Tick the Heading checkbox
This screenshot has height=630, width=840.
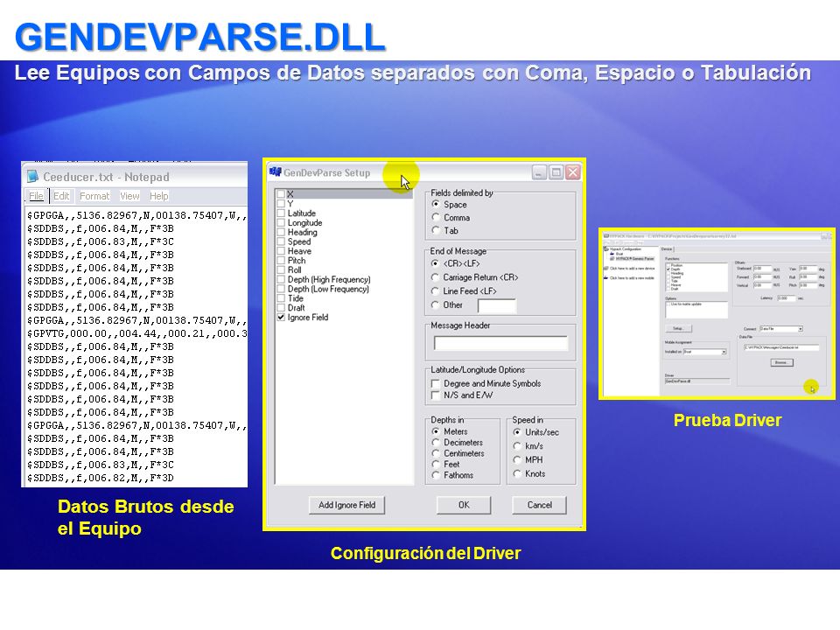tap(281, 232)
